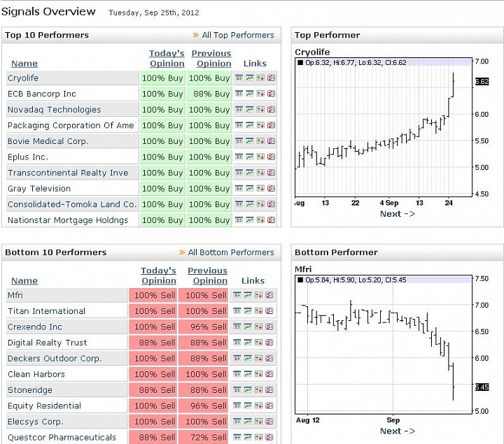Screen dimensions: 504x444
Task: Open the Digital Realty Trust link
Action: click(x=48, y=343)
